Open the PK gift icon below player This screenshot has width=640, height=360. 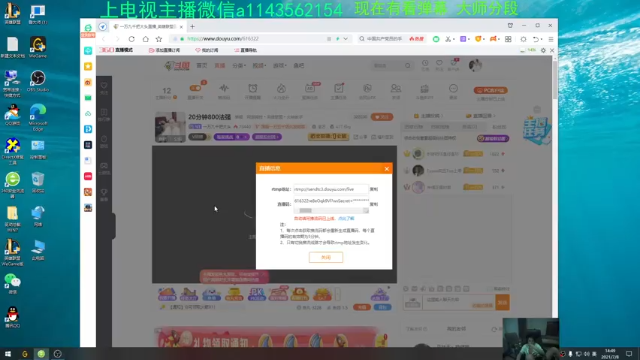click(x=256, y=294)
